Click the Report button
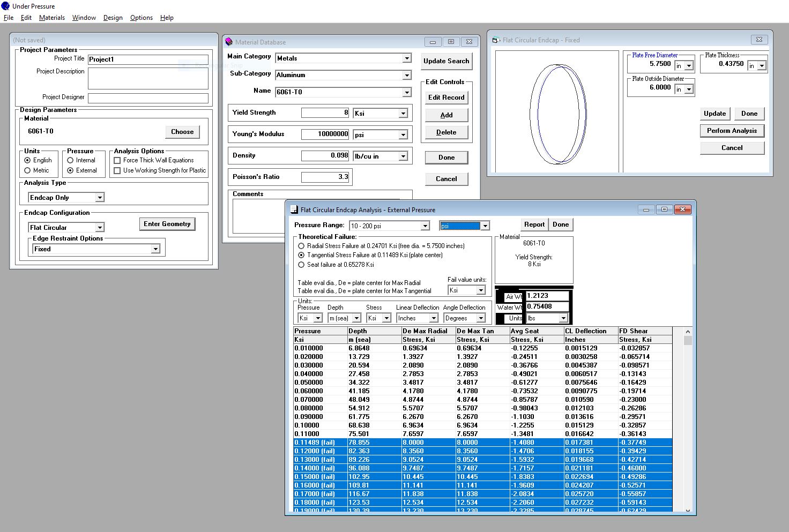 tap(534, 224)
